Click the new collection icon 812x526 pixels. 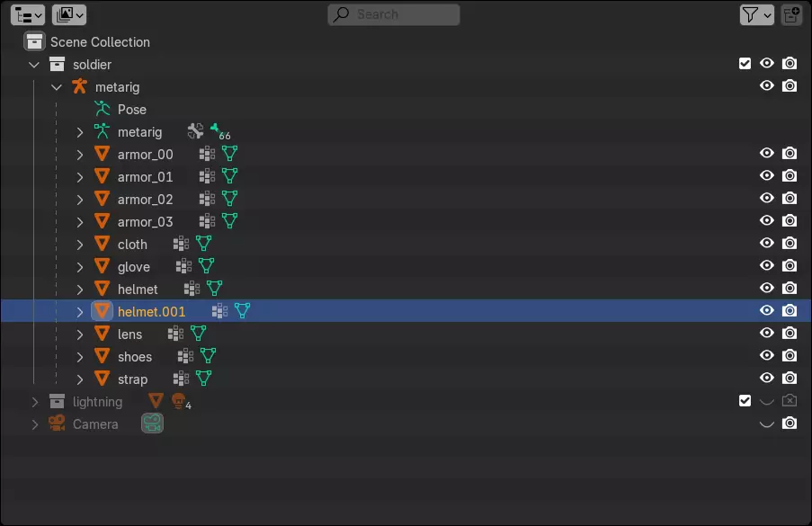coord(791,14)
